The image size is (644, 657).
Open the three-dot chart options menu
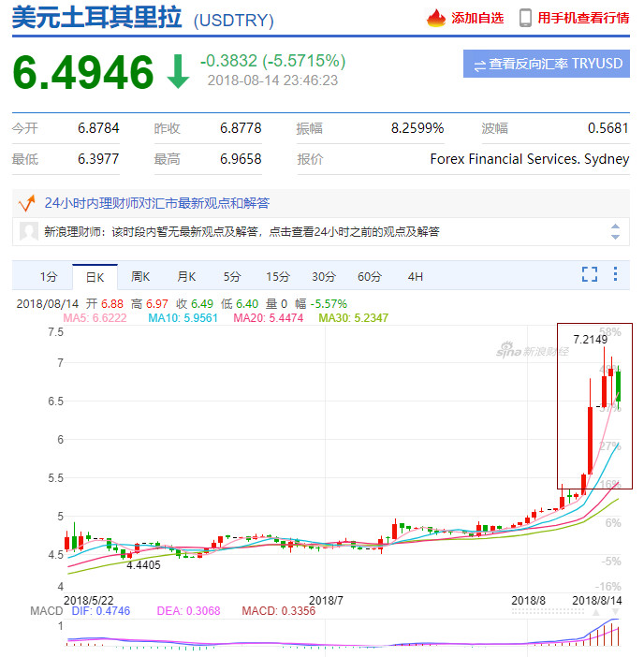(615, 274)
